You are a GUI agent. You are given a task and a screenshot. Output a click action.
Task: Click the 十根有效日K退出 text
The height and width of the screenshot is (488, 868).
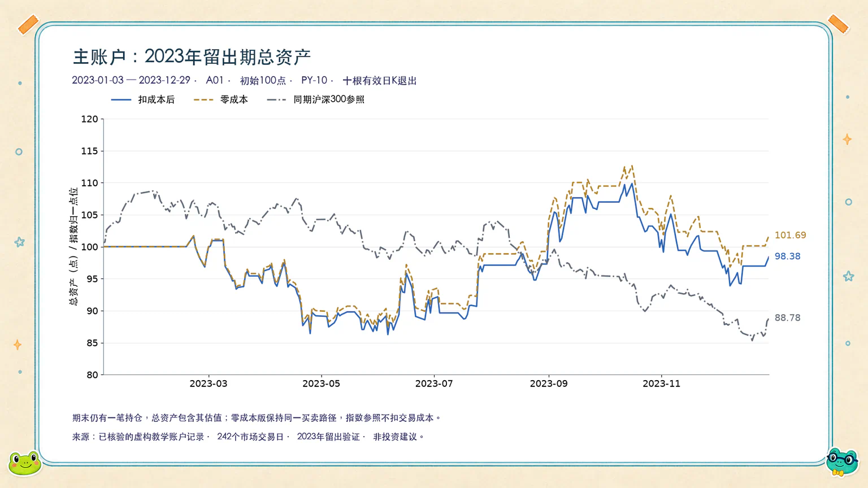(x=380, y=80)
